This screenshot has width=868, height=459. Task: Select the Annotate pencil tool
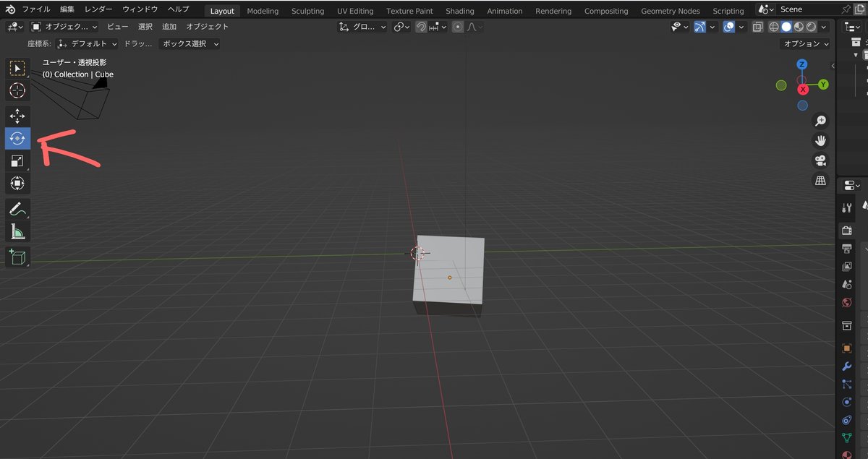[x=17, y=209]
